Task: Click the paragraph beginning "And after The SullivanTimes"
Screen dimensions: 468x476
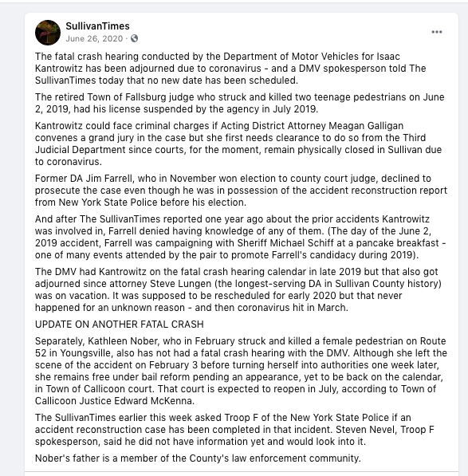Action: click(x=240, y=237)
